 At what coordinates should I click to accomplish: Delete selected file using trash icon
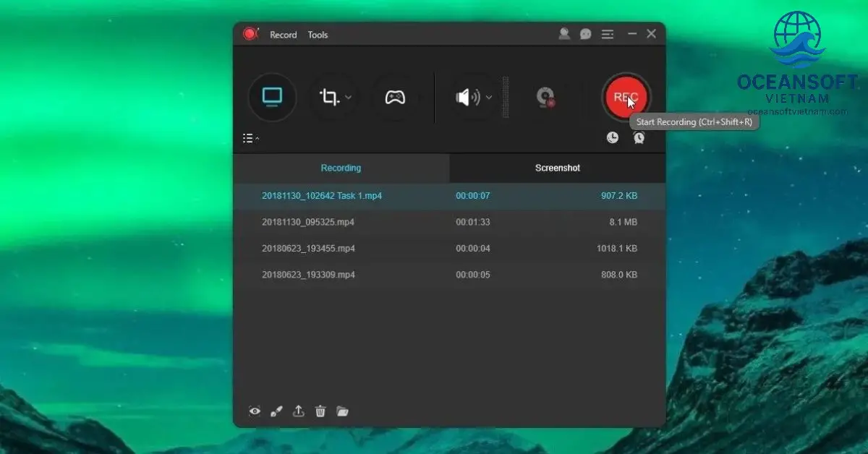(320, 411)
